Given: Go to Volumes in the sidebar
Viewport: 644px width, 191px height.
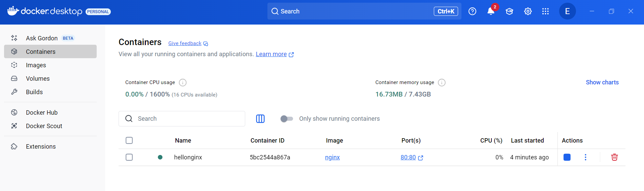Looking at the screenshot, I should (50, 78).
